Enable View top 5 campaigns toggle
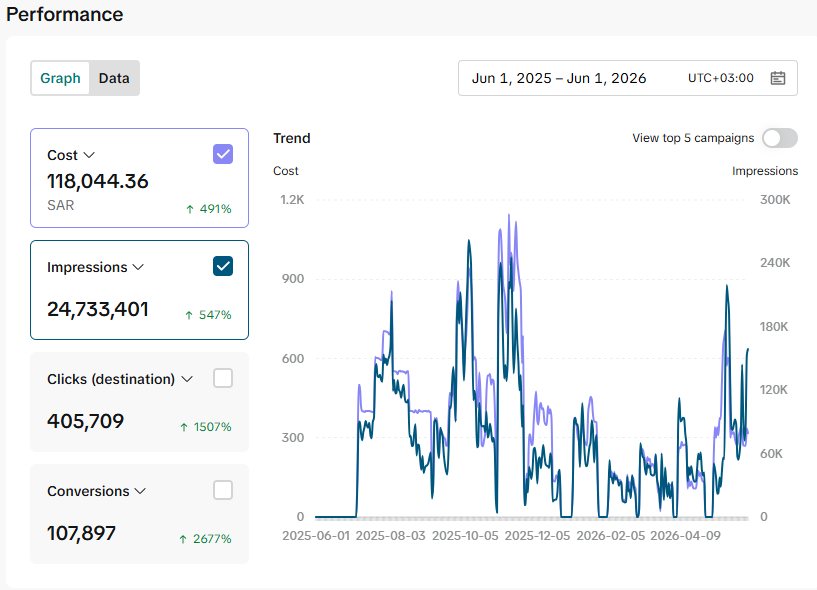817x590 pixels. 779,138
